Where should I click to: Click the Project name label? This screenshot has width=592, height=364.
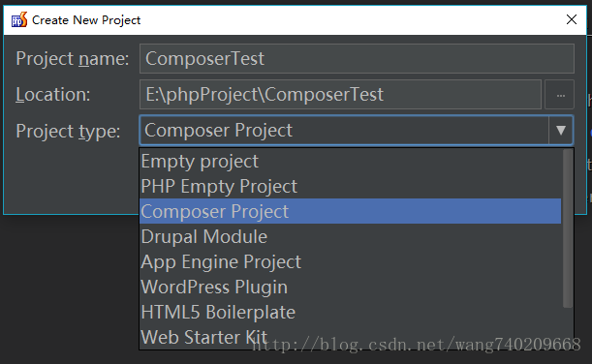click(72, 59)
